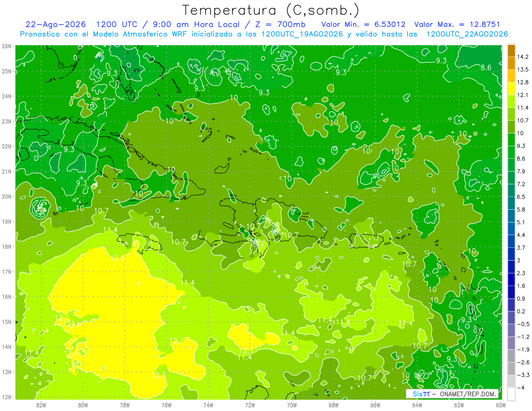
Task: Click the '72W' longitude label
Action: [250, 404]
